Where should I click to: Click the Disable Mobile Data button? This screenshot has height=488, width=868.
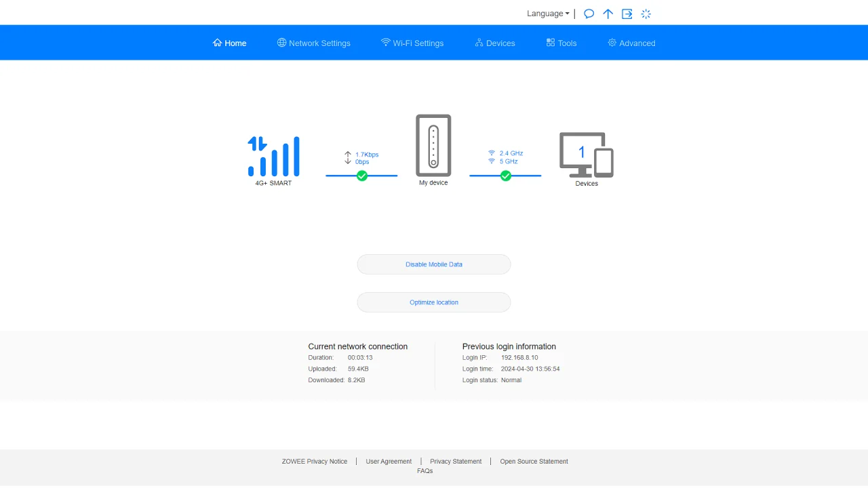(x=434, y=264)
